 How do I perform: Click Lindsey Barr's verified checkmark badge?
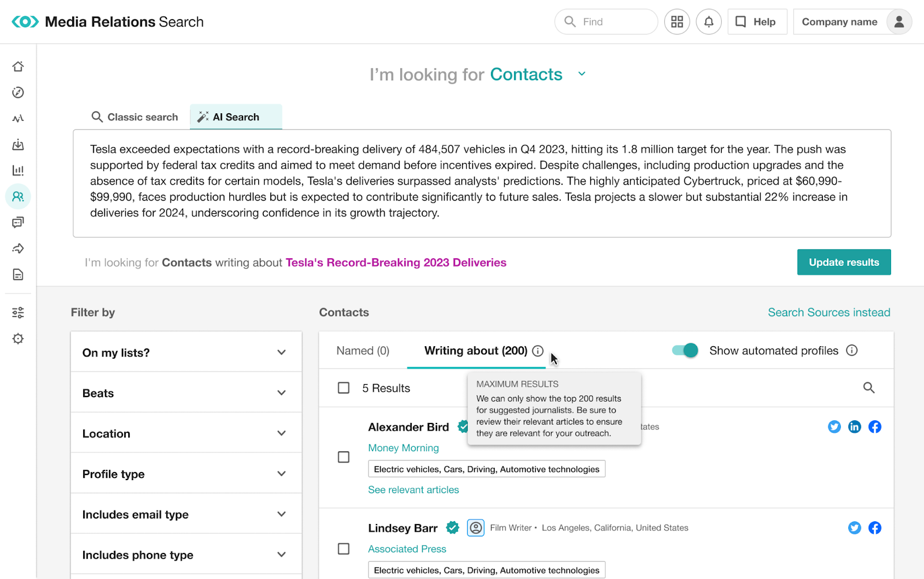[x=453, y=528]
